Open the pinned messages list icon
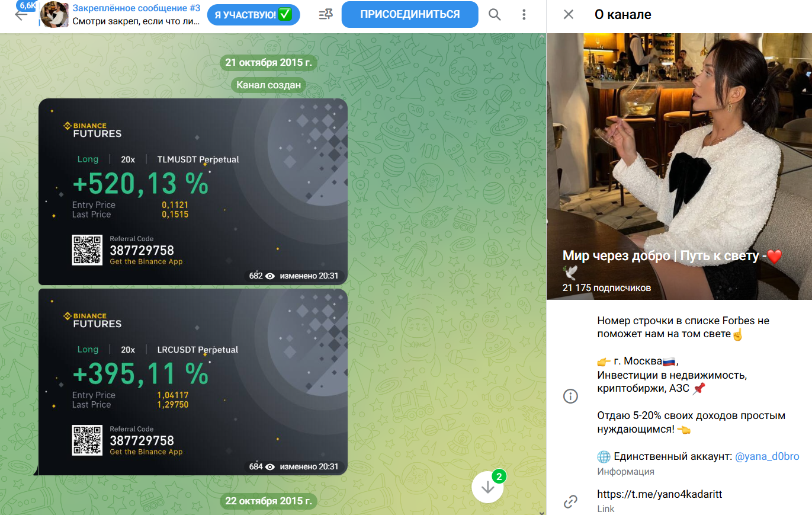The width and height of the screenshot is (812, 515). pyautogui.click(x=325, y=14)
